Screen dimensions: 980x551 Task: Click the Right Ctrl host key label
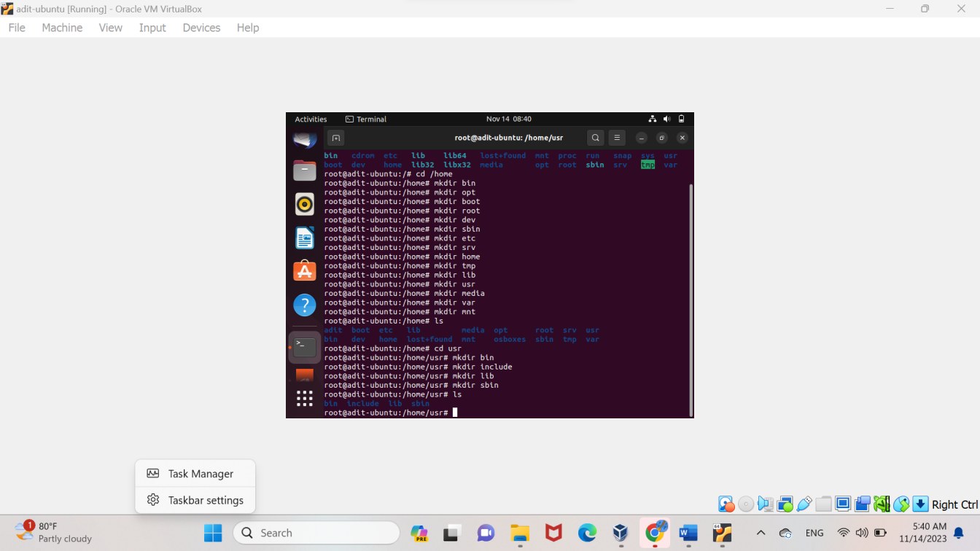(954, 504)
